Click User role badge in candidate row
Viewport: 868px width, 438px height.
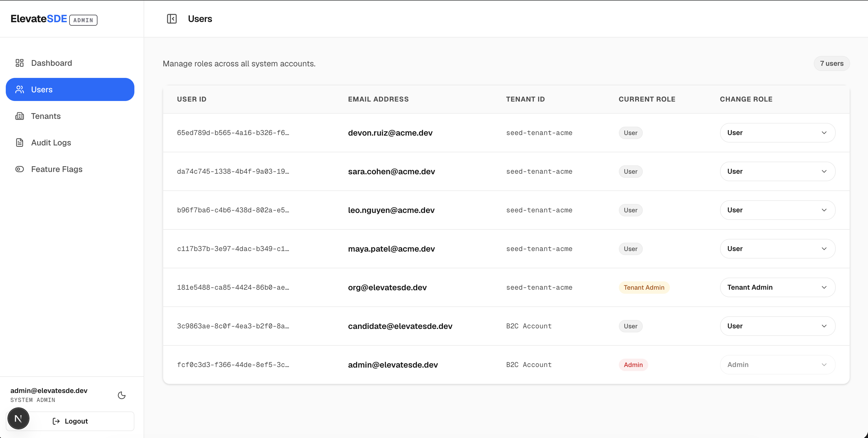point(630,326)
